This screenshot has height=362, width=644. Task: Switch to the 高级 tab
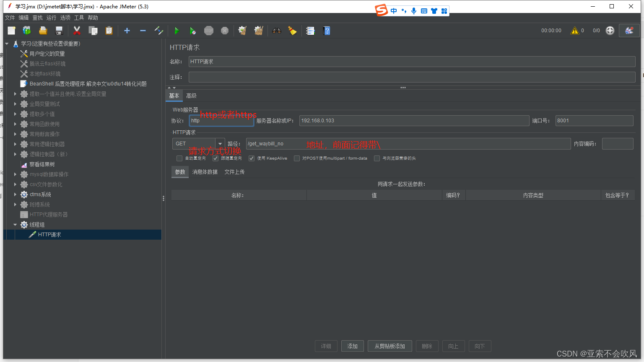[191, 96]
